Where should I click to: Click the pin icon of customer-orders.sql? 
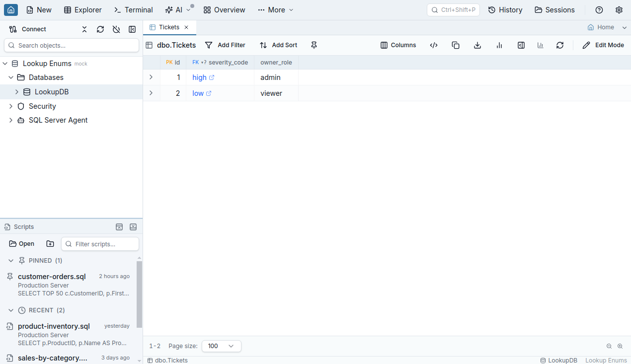[x=10, y=277]
